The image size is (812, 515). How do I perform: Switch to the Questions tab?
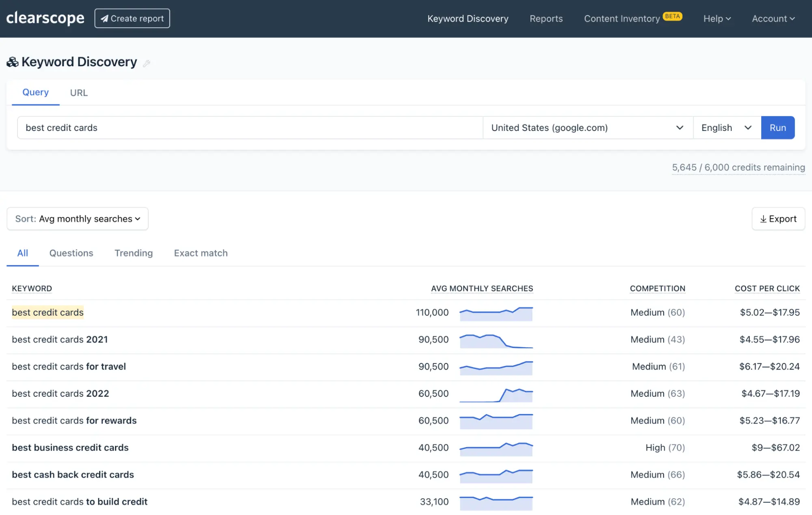pos(71,253)
